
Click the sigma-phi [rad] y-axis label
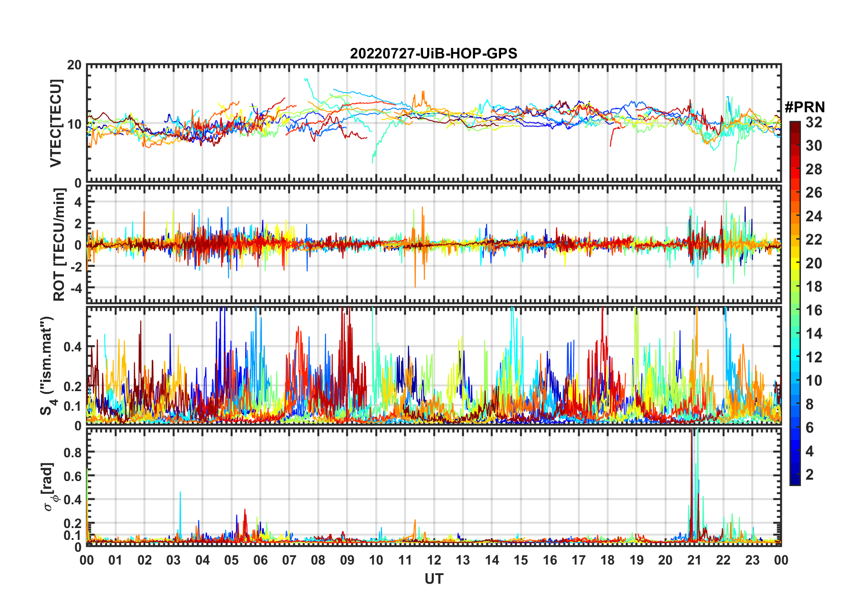pyautogui.click(x=49, y=487)
